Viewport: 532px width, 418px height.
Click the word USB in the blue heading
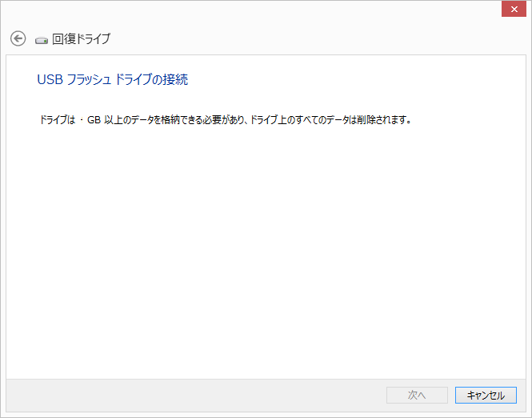click(x=50, y=79)
